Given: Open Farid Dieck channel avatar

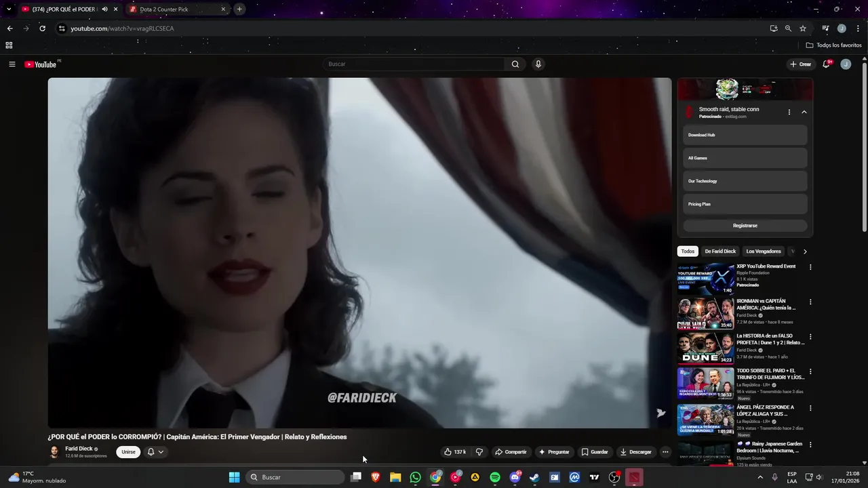Looking at the screenshot, I should click(54, 452).
